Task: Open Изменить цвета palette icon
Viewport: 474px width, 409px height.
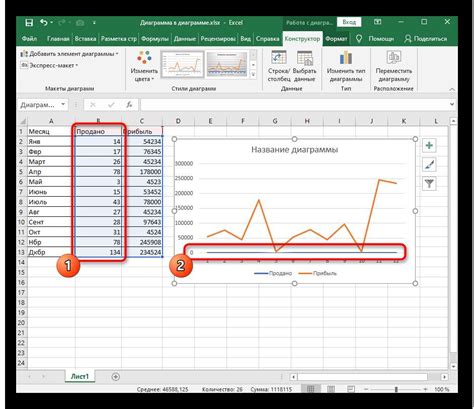Action: [x=144, y=58]
